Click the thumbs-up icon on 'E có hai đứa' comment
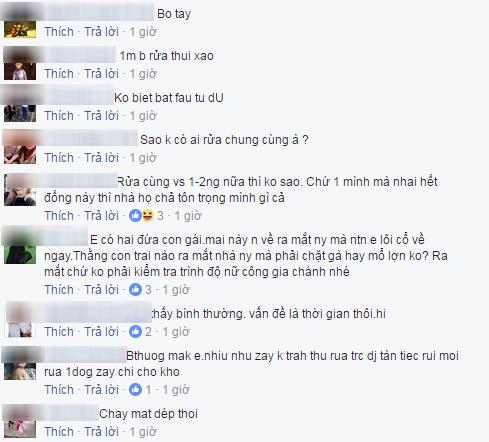Viewport: 489px width, 442px height. click(x=135, y=290)
